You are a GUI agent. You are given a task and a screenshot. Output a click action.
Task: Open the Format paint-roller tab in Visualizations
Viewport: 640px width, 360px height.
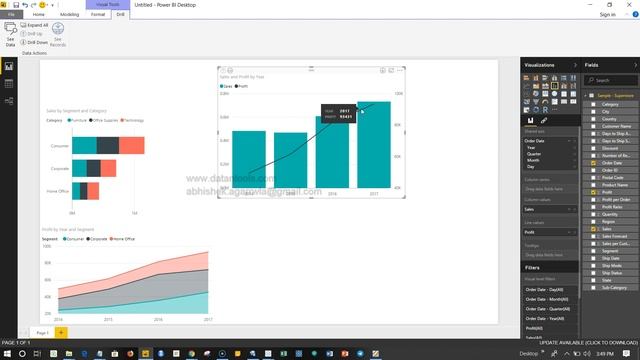tap(544, 120)
